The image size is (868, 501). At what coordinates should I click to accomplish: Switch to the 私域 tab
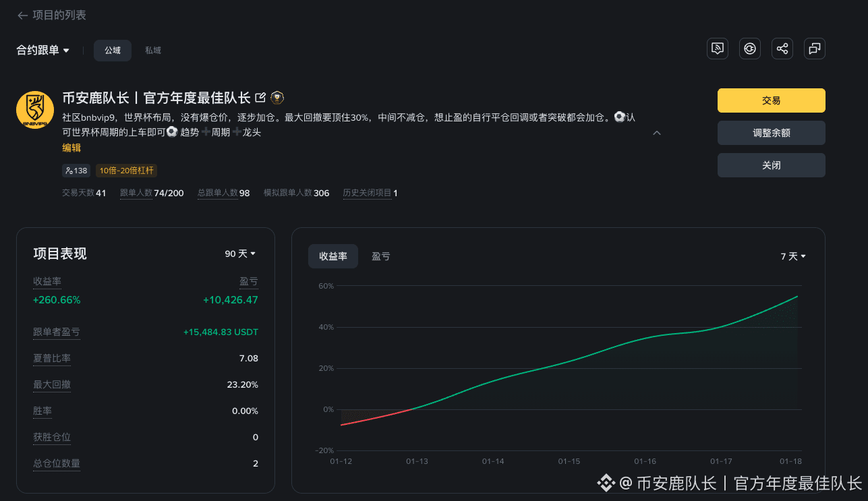coord(152,50)
